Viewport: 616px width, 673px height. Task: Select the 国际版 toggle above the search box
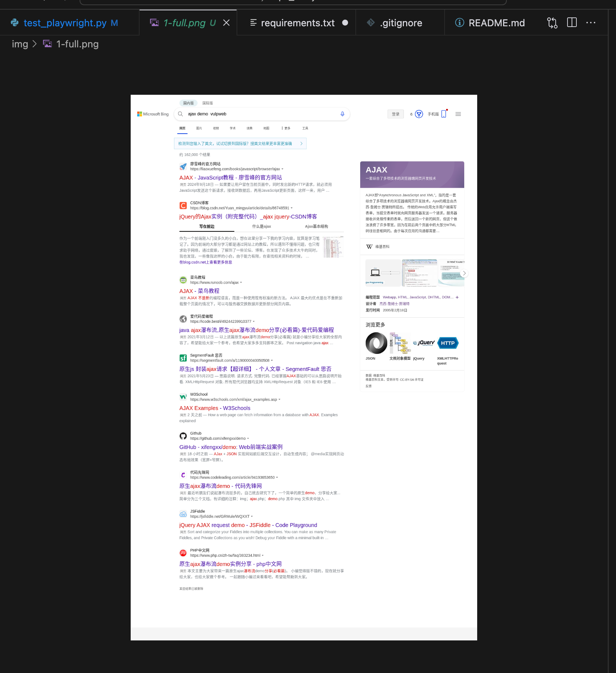coord(208,103)
